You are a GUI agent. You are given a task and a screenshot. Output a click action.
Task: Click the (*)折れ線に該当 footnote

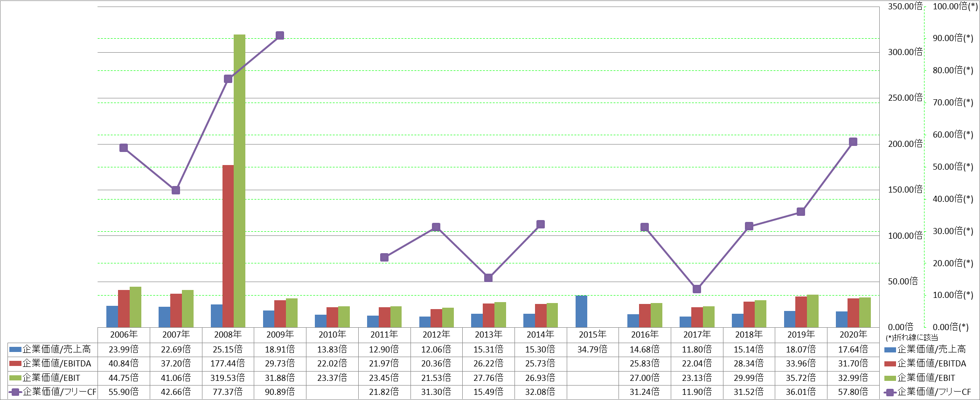[912, 338]
